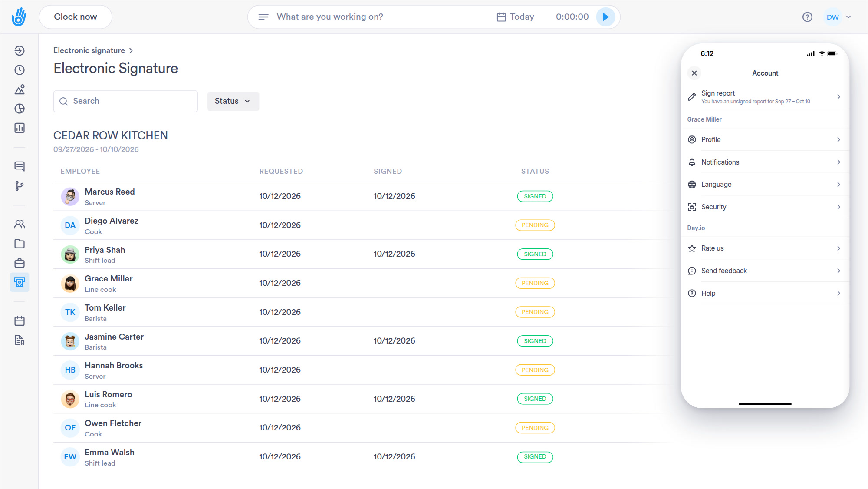Select Send feedback in Account panel
868x489 pixels.
click(765, 271)
